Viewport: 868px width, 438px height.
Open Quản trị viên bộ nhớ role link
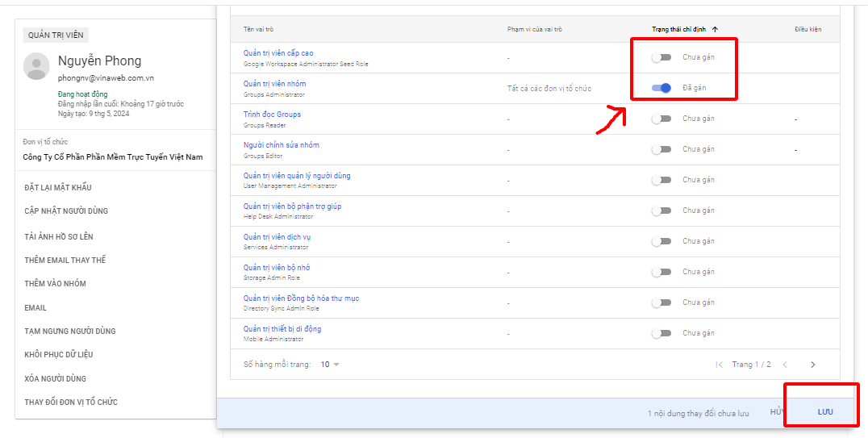click(277, 267)
